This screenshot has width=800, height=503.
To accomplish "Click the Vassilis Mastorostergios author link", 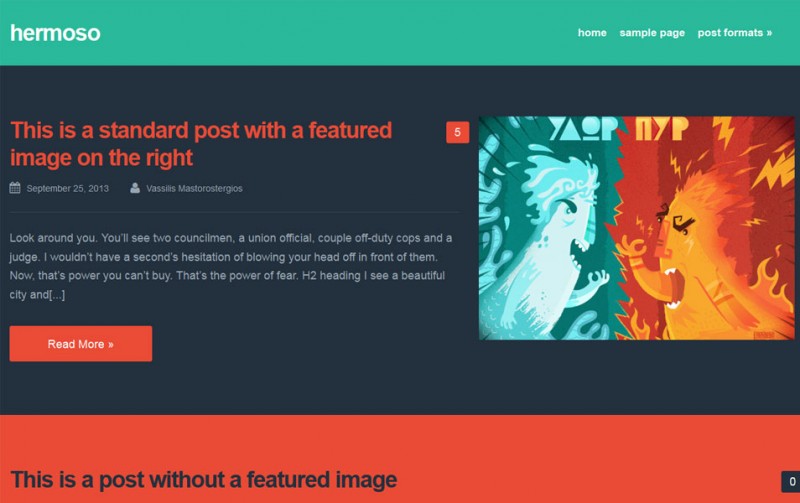I will tap(194, 188).
